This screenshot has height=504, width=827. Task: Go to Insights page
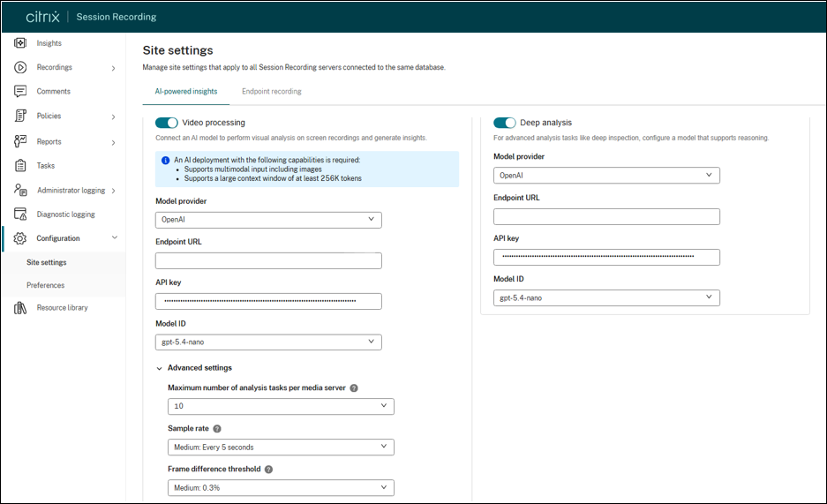click(x=49, y=43)
